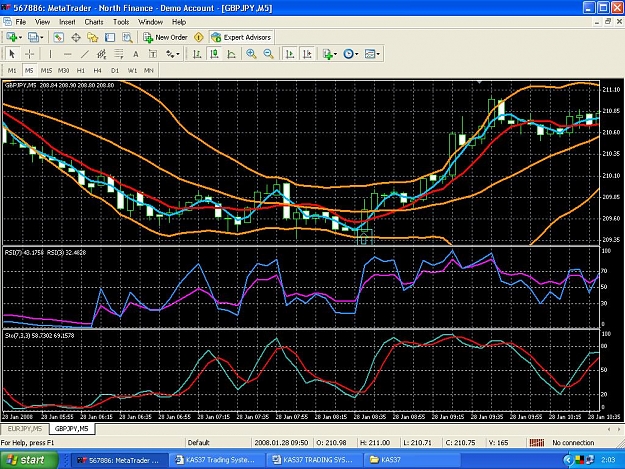
Task: Switch chart to bar chart
Action: pyautogui.click(x=197, y=54)
